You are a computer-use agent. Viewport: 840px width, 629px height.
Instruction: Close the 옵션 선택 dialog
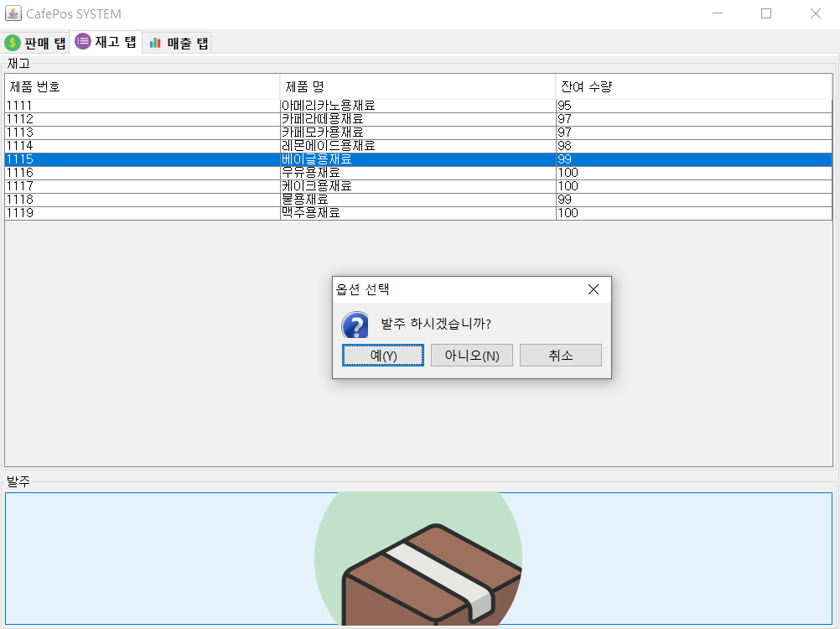coord(593,290)
